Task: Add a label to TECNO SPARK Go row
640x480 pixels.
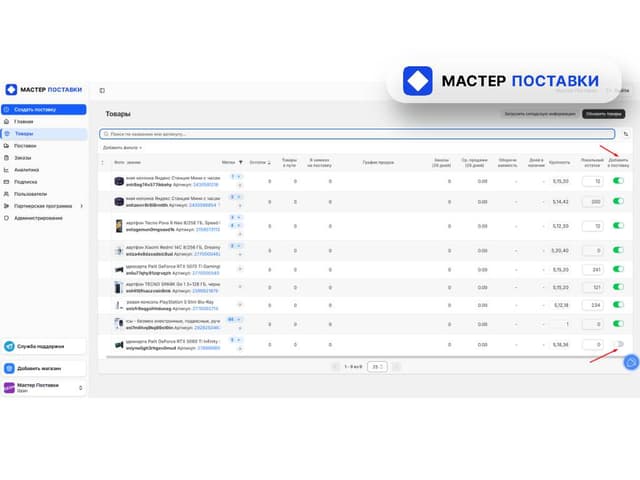Action: tap(240, 287)
